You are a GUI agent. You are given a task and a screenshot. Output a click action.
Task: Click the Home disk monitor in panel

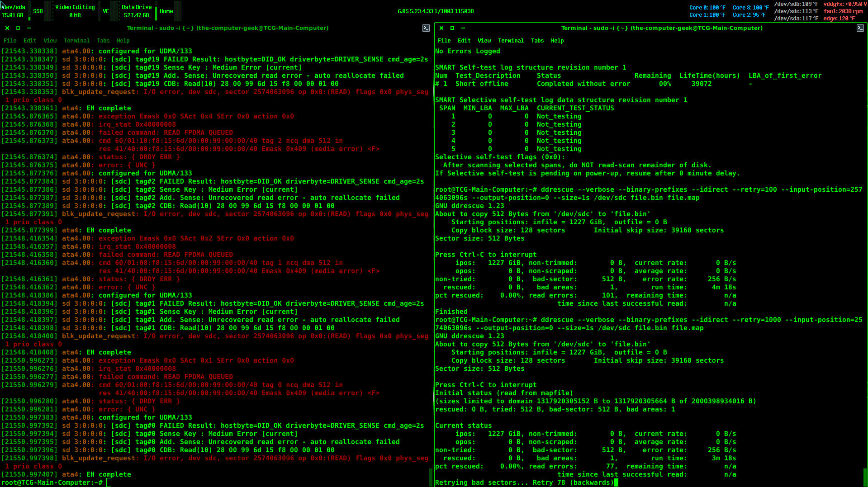pyautogui.click(x=166, y=11)
